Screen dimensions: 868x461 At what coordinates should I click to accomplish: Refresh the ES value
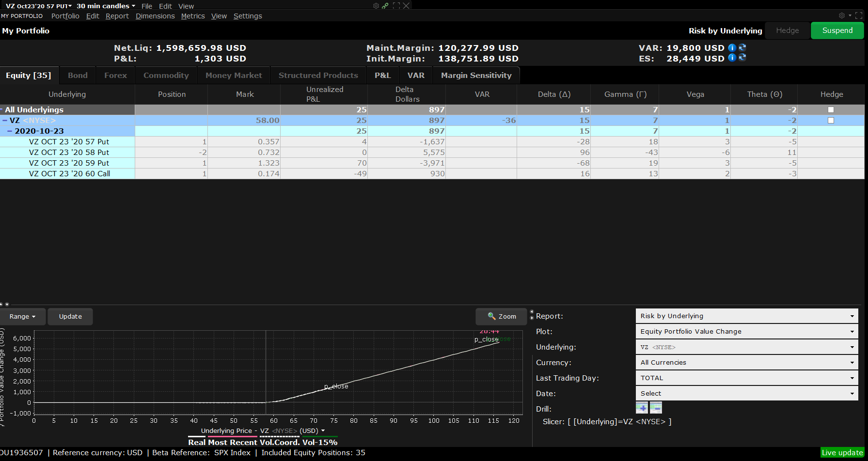(x=742, y=58)
